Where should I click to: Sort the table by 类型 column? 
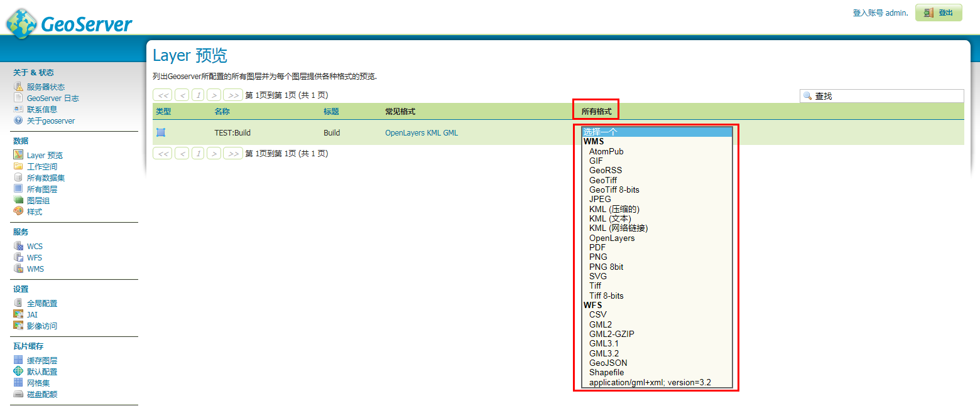163,112
